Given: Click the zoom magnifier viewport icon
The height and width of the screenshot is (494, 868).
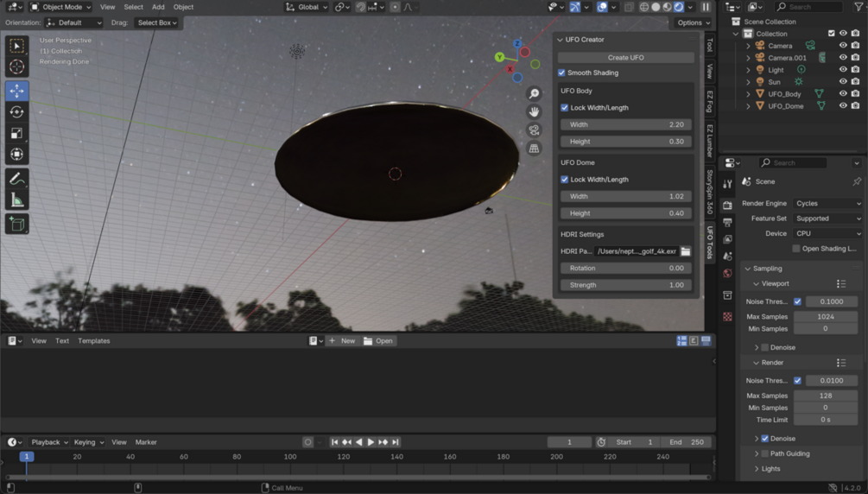Looking at the screenshot, I should click(x=534, y=93).
